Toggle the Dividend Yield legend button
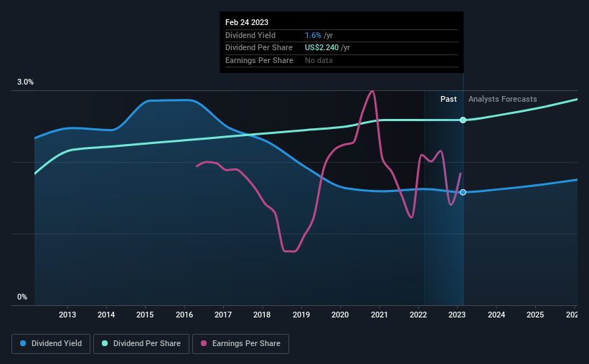 click(x=51, y=344)
